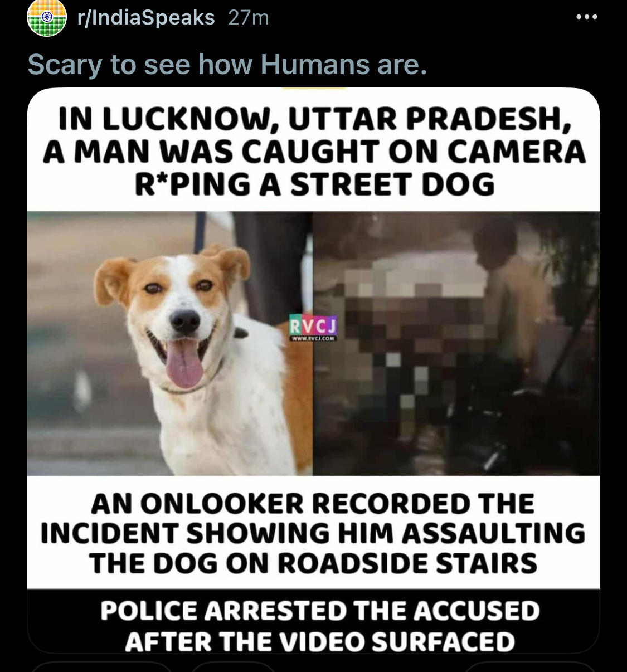Tap the A MAN WAS CAUGHT ON CAMERA line
627x672 pixels.
coord(315,151)
